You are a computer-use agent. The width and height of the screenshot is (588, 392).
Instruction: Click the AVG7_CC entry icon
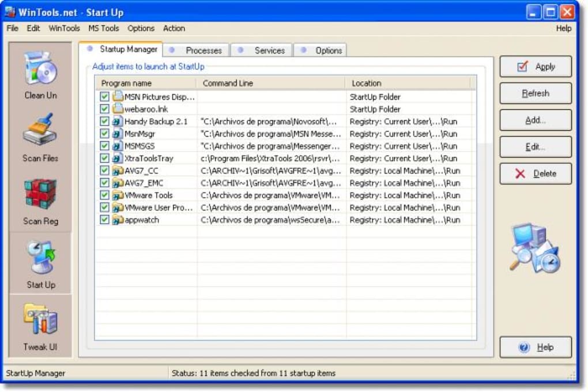118,171
